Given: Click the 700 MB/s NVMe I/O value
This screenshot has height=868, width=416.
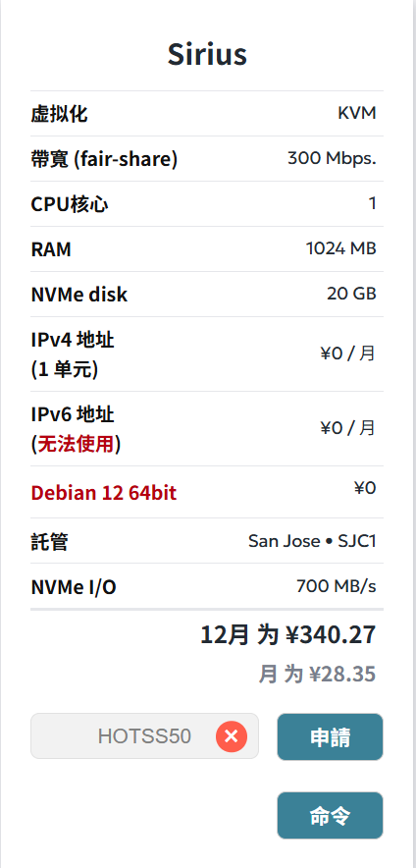Looking at the screenshot, I should 337,586.
